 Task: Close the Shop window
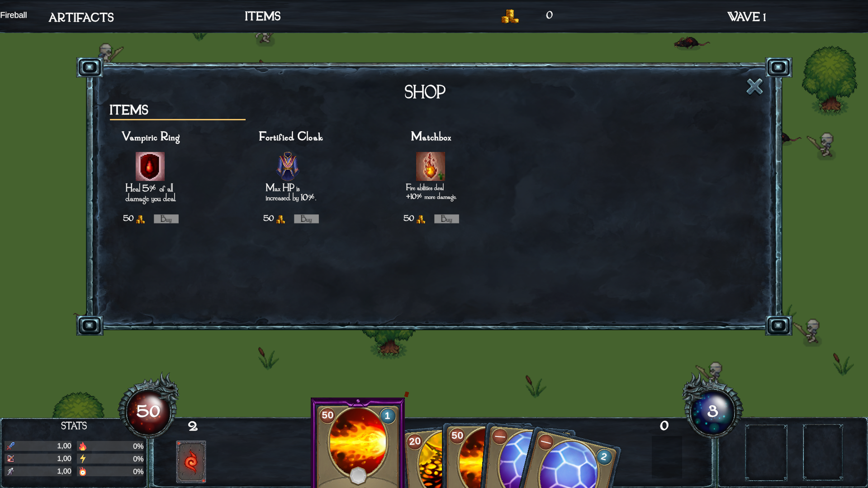[754, 86]
